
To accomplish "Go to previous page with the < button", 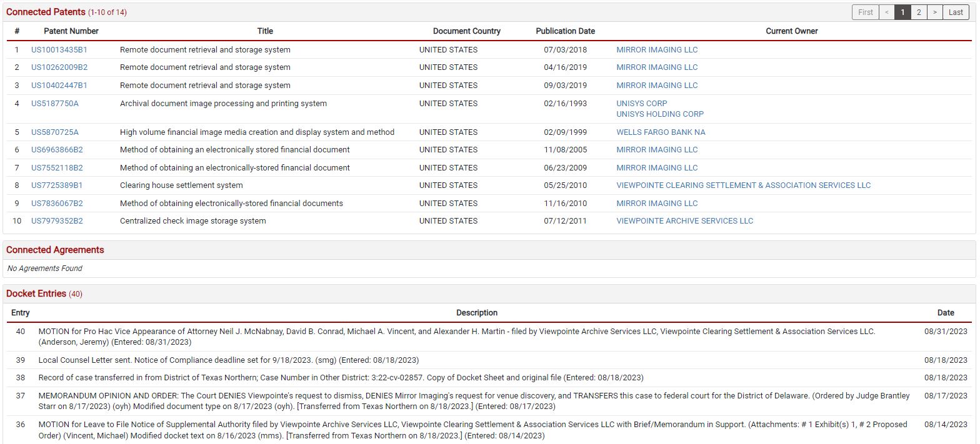I will [886, 12].
